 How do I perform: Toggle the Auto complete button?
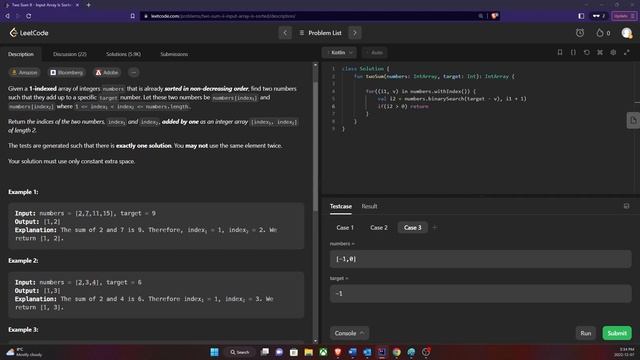click(x=375, y=52)
